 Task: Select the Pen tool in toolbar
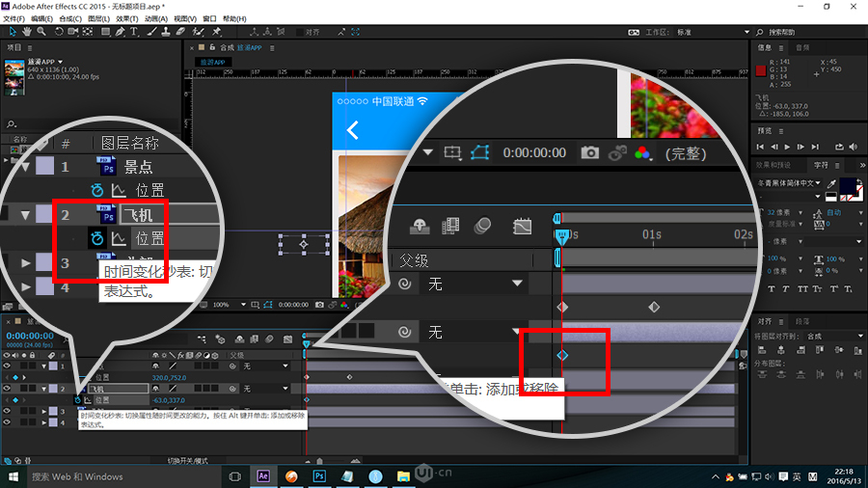(x=120, y=32)
